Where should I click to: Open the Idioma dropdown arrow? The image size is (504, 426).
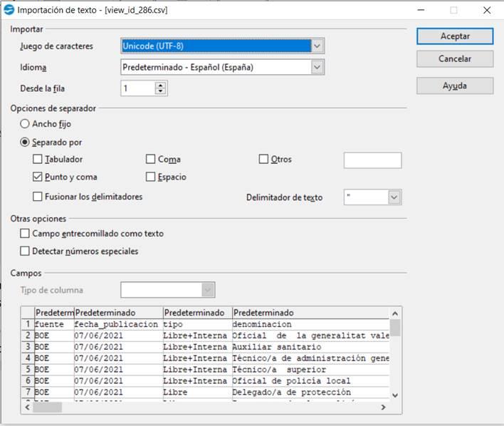[317, 67]
